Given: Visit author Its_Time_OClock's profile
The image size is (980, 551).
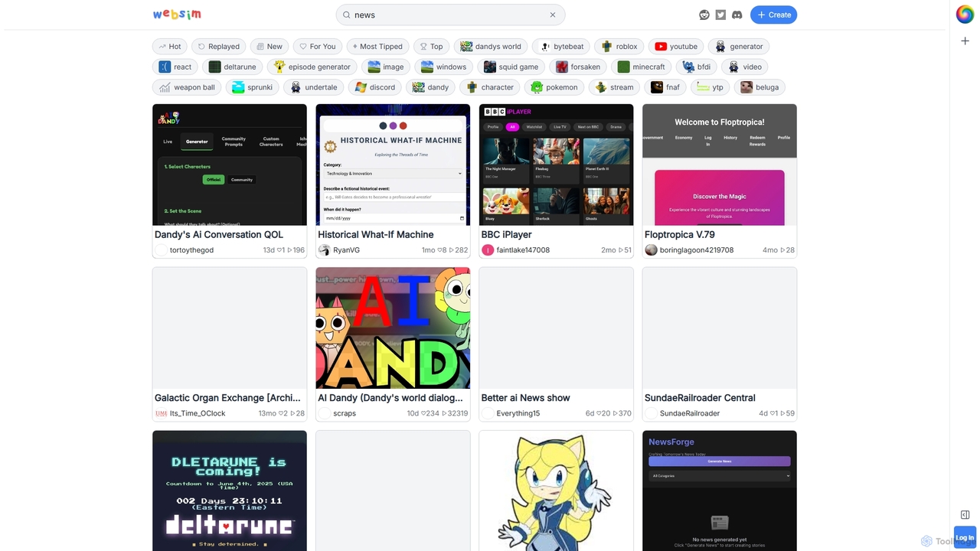Looking at the screenshot, I should [x=198, y=413].
